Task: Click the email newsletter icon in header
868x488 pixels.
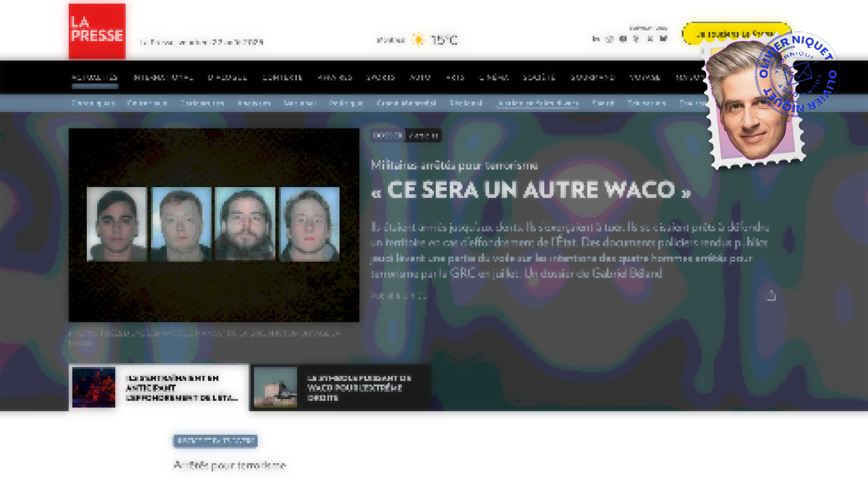Action: click(x=663, y=39)
